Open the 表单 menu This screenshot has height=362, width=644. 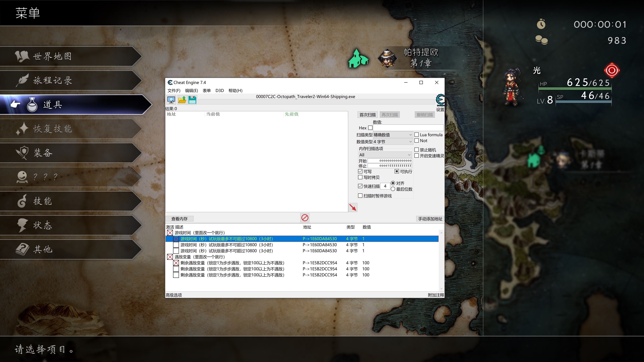point(206,91)
